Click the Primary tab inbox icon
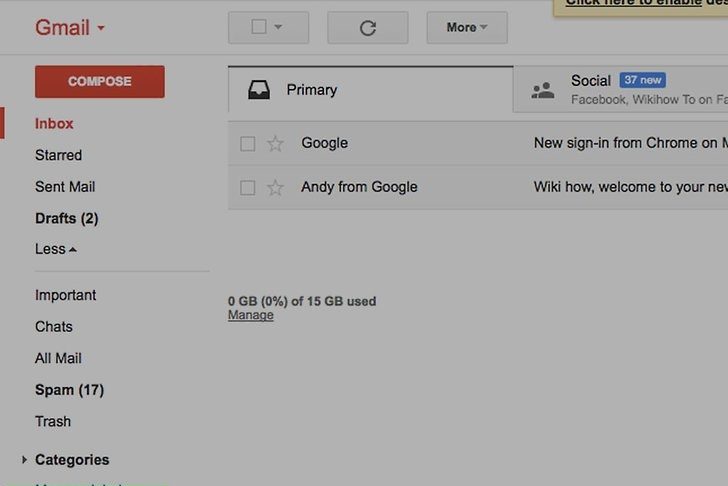The width and height of the screenshot is (728, 486). click(258, 90)
